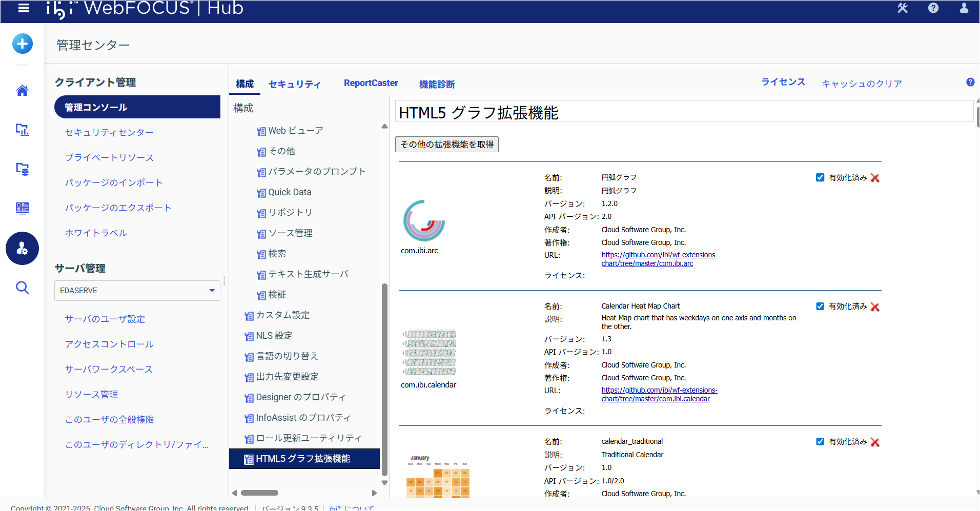Click the search magnifier in sidebar
The width and height of the screenshot is (980, 511).
(22, 288)
